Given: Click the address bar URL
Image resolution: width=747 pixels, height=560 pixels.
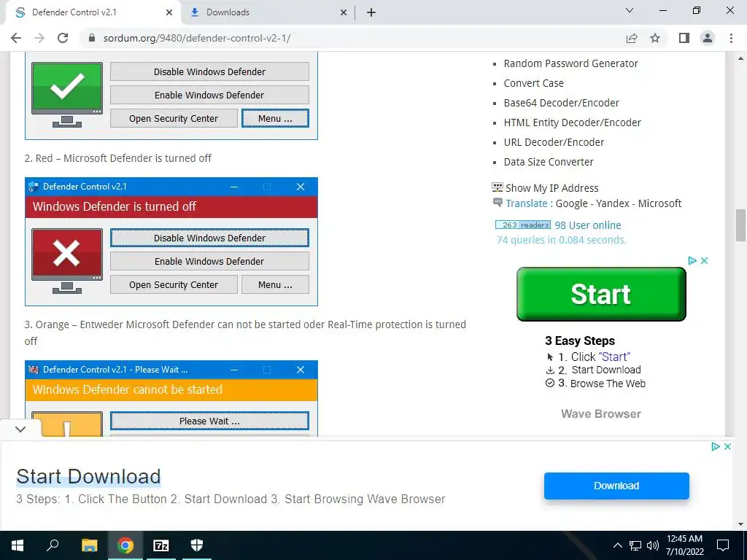Looking at the screenshot, I should [197, 38].
